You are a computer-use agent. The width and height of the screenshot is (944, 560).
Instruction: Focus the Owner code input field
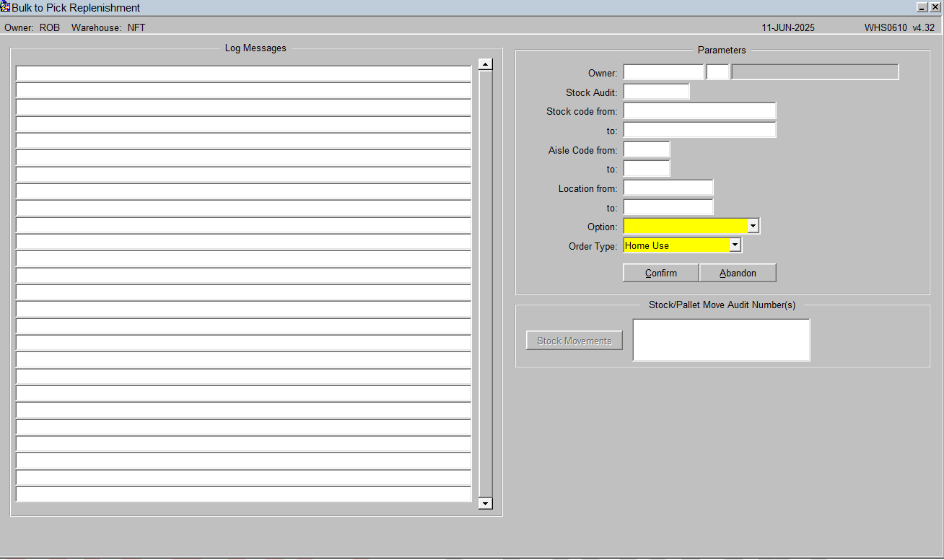click(x=663, y=72)
